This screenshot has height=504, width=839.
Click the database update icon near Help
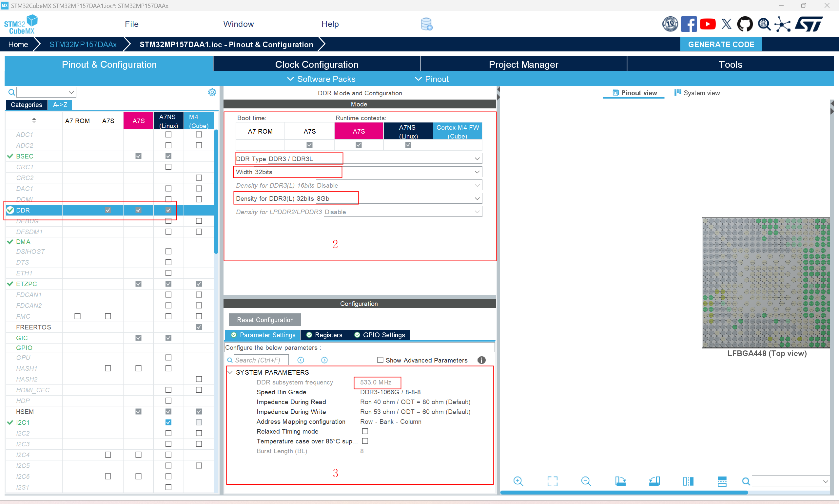426,24
